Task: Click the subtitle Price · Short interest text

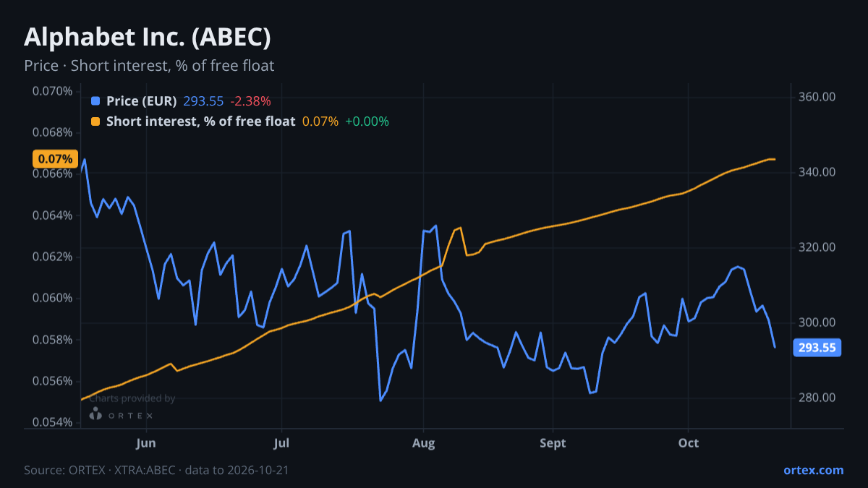Action: (149, 66)
